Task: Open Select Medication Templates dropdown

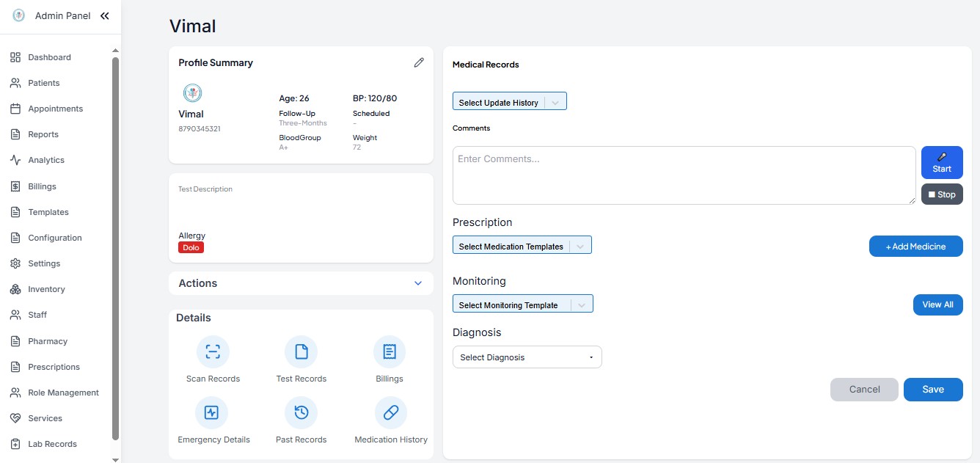Action: [x=522, y=246]
